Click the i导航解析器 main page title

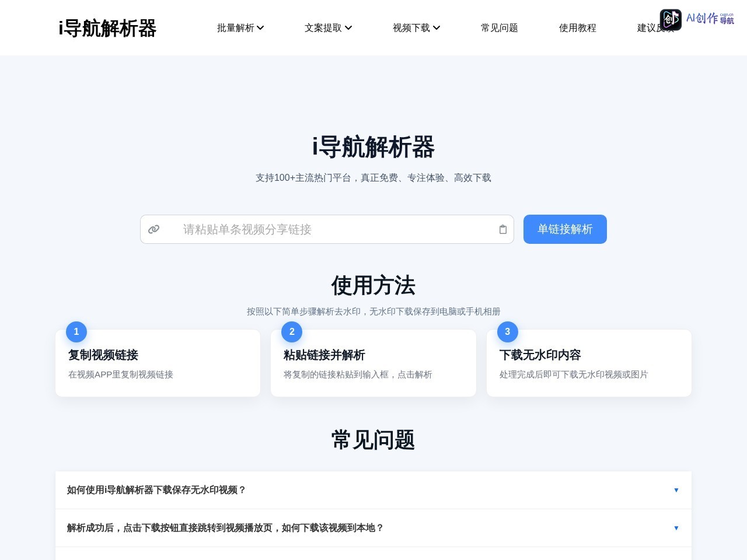tap(373, 147)
